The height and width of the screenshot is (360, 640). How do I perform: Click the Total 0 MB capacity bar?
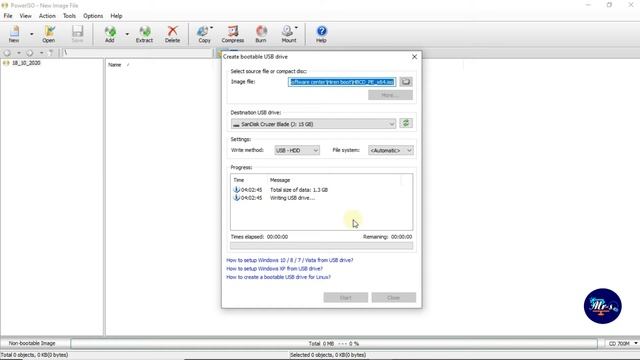pos(334,344)
